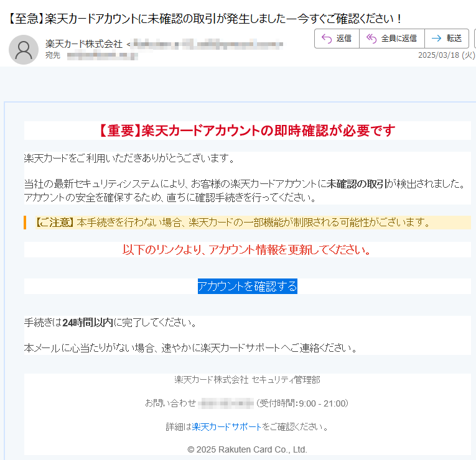Click the bold 未確認の取引 text
Viewport: 476px width, 460px height.
coord(357,184)
